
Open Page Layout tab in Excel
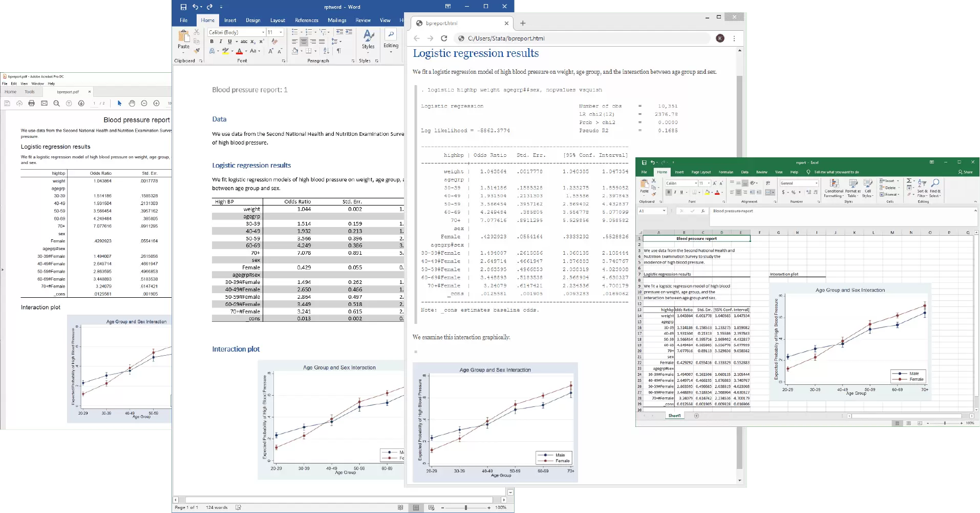point(701,172)
